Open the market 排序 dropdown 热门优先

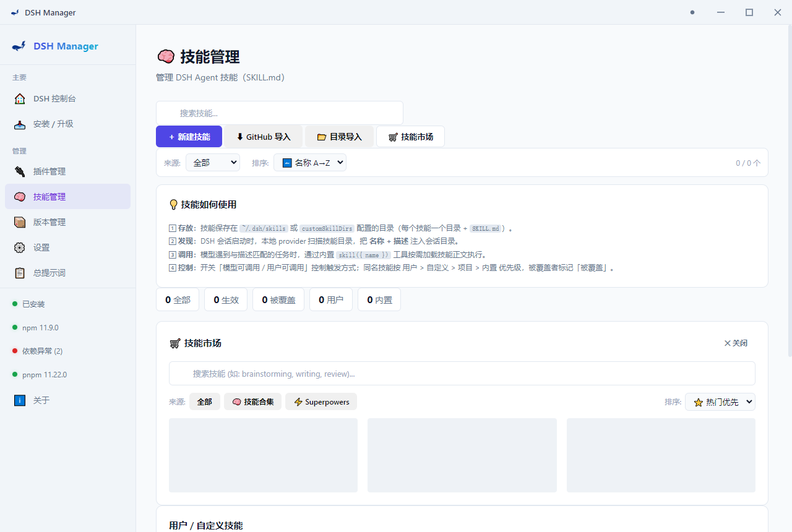point(720,402)
